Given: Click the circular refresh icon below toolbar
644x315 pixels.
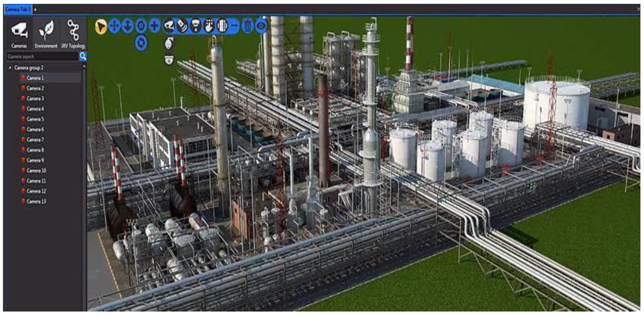Looking at the screenshot, I should click(141, 43).
